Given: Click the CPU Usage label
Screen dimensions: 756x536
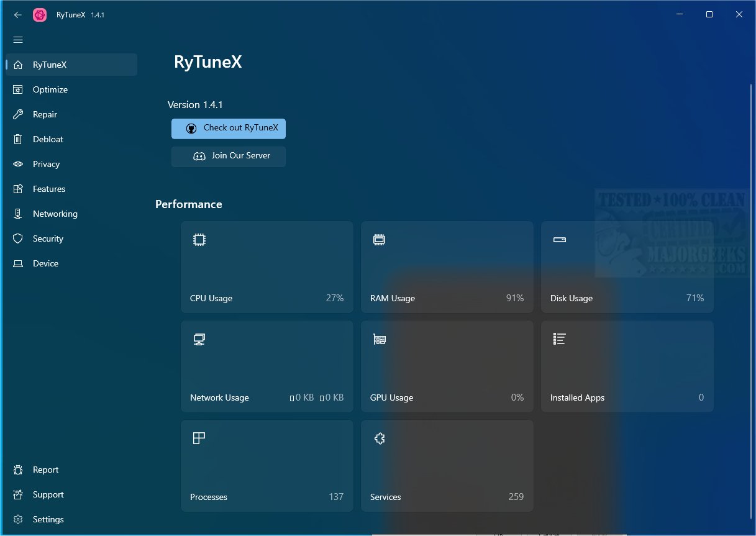Looking at the screenshot, I should point(211,298).
